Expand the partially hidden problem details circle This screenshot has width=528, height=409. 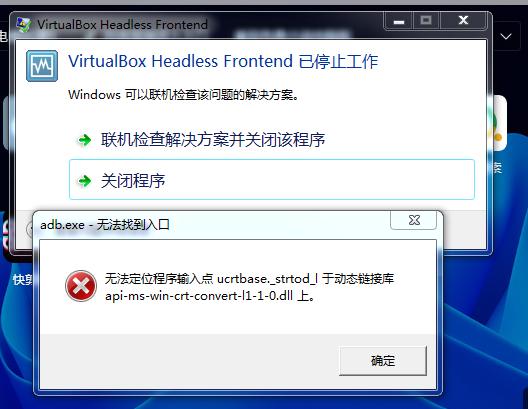click(29, 229)
